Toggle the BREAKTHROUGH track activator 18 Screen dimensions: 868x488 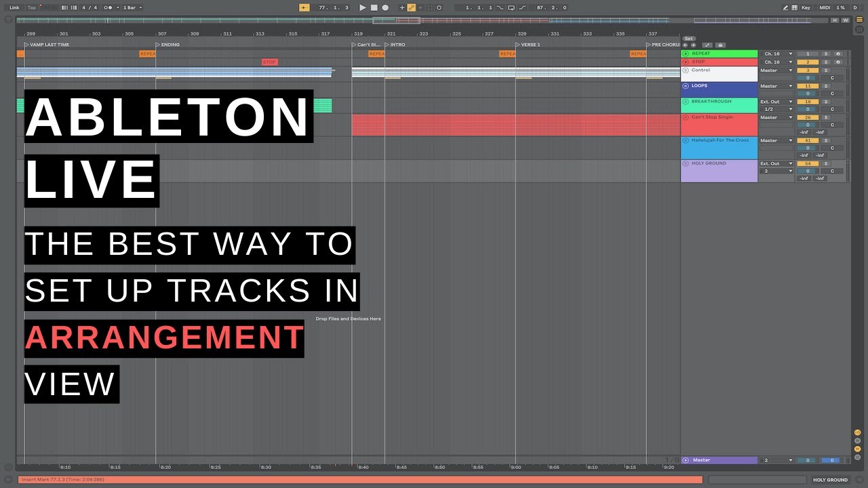click(808, 102)
